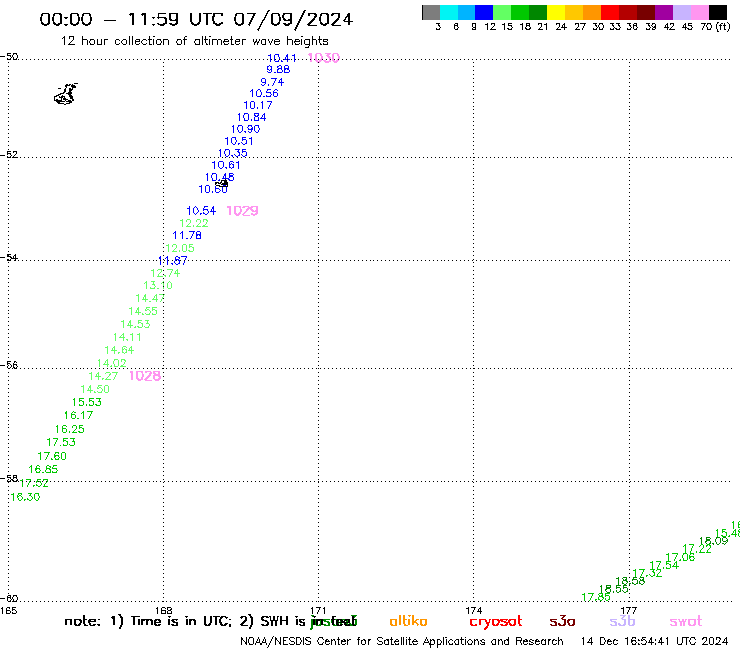
Task: Click the 174 longitude axis label
Action: [473, 610]
